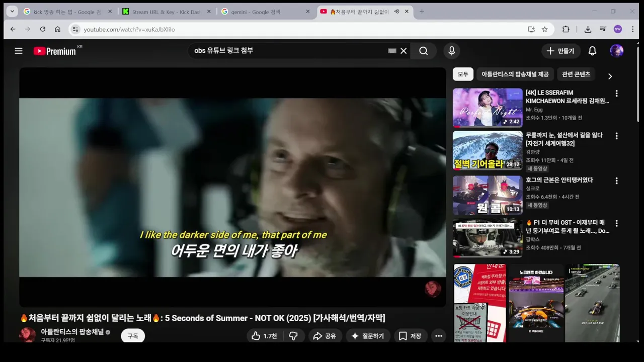Click the page vertical scrollbar
This screenshot has height=362, width=644.
[638, 83]
